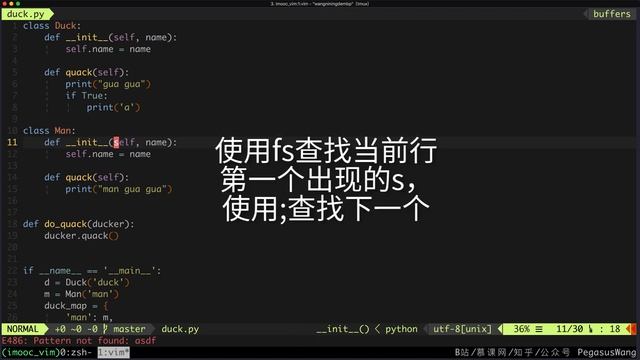Click the PegasusWang label in the tmux status bar
The image size is (640, 360).
[607, 352]
